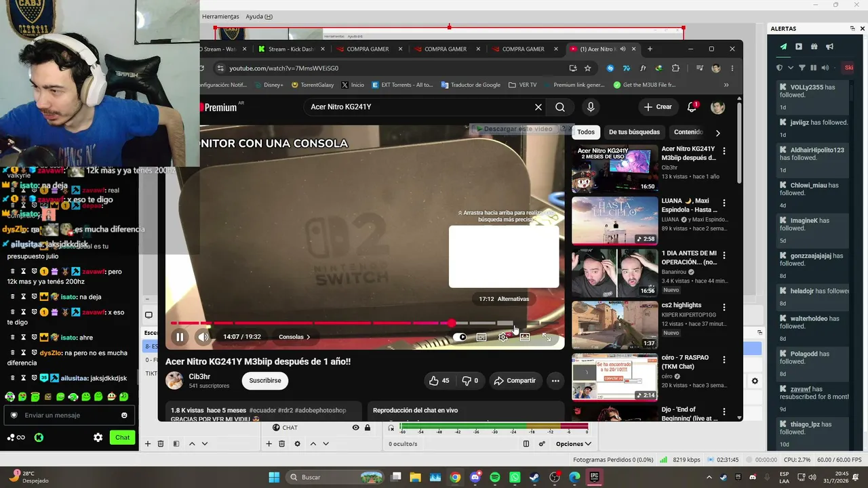Viewport: 868px width, 488px height.
Task: Click the Compartir share button
Action: click(x=515, y=381)
